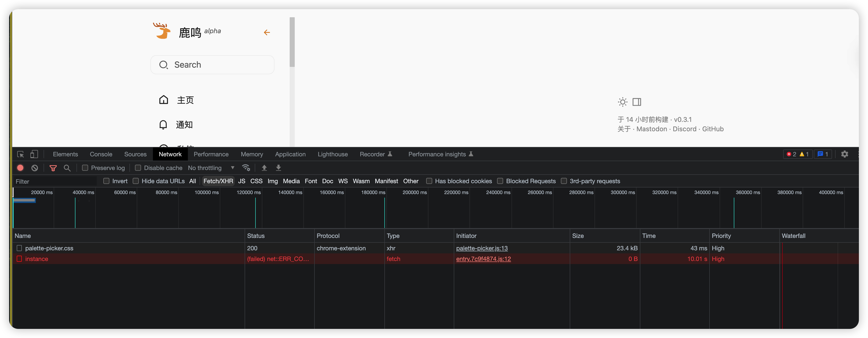Enable the Preserve log checkbox
This screenshot has height=338, width=868.
point(85,168)
